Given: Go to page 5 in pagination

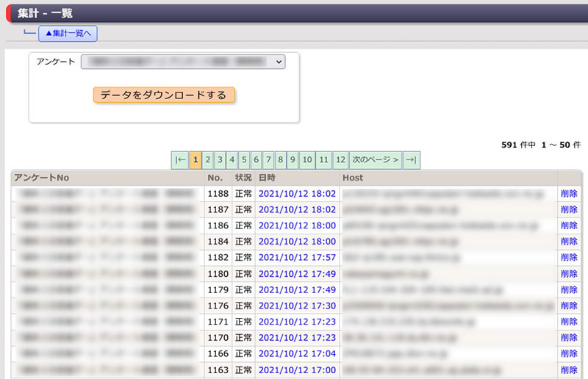Looking at the screenshot, I should tap(244, 160).
